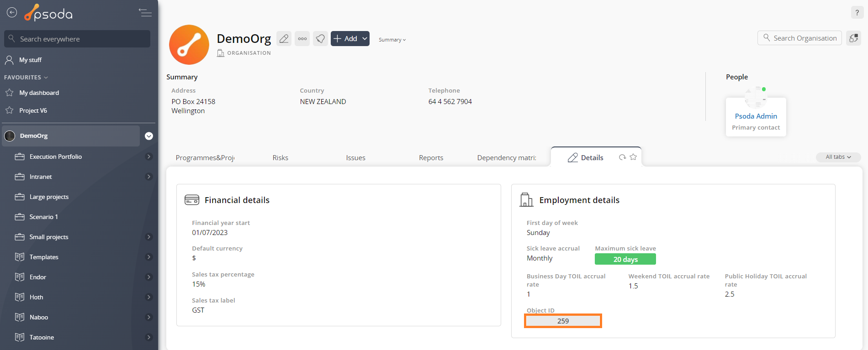Screen dimensions: 868x350
Task: Expand the Templates chevron
Action: (149, 257)
